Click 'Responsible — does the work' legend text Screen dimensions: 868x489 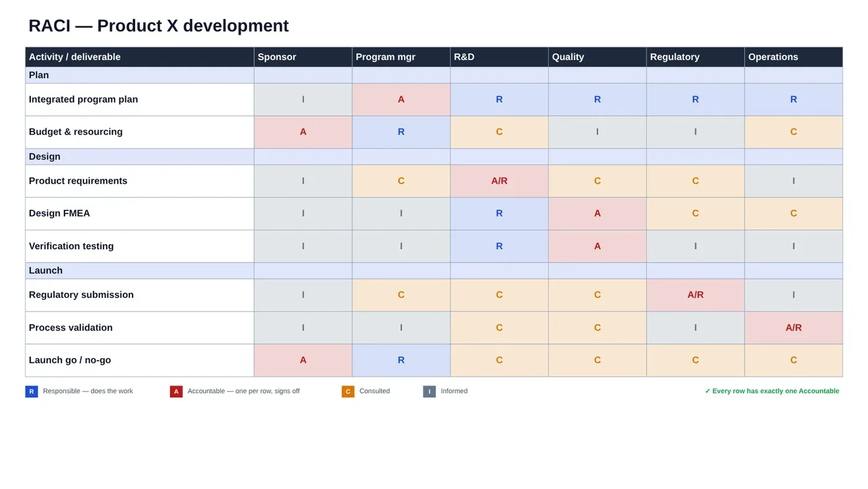tap(88, 392)
